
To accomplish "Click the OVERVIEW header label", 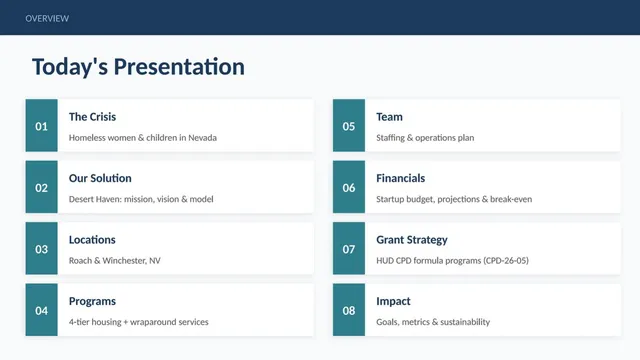I will coord(47,18).
